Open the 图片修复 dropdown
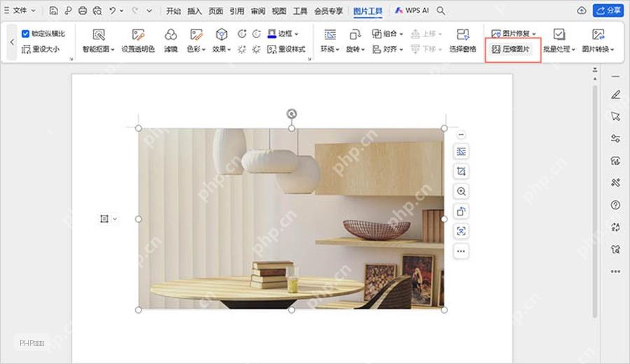 (x=514, y=34)
